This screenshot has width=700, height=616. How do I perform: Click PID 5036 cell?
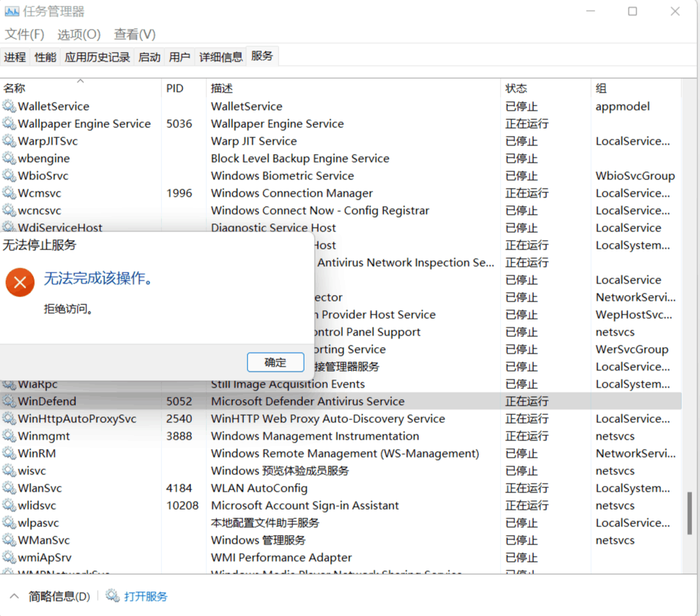(x=179, y=124)
